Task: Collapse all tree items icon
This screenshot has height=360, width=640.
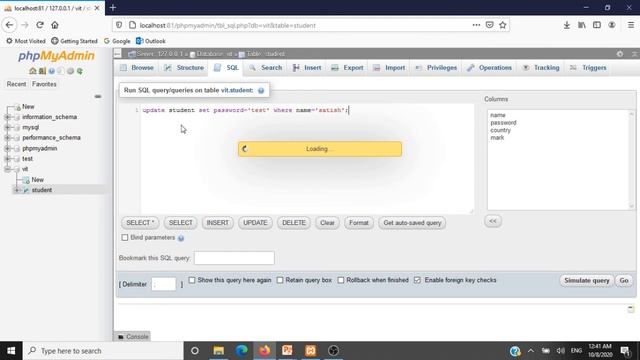Action: [x=98, y=97]
